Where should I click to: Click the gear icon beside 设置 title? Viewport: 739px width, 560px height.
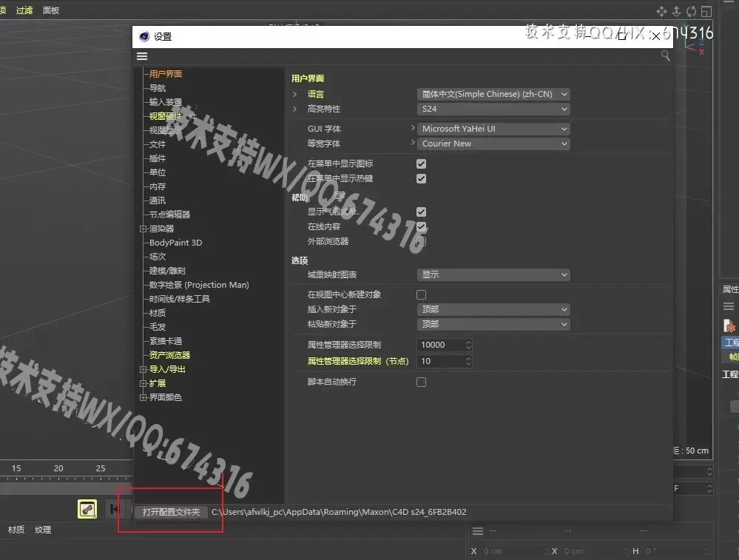click(x=144, y=36)
